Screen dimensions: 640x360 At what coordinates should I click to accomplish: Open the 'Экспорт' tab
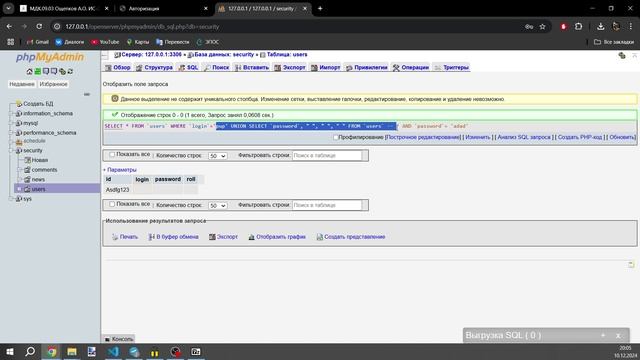290,67
